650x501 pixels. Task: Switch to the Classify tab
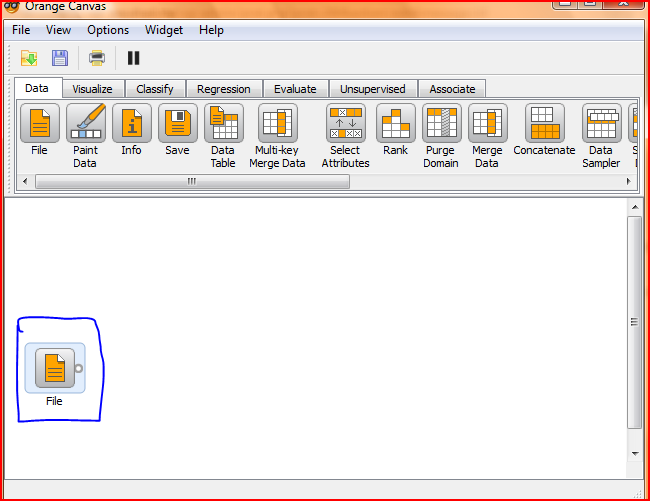coord(155,89)
